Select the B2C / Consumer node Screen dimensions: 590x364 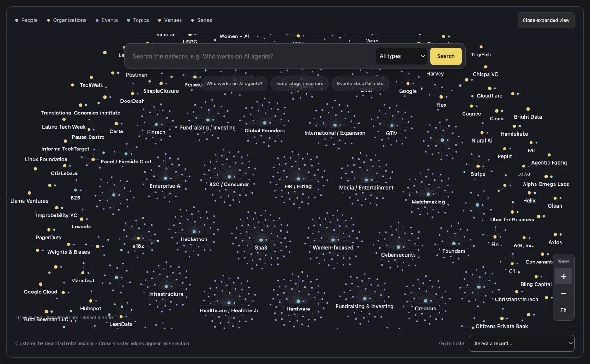tap(229, 177)
